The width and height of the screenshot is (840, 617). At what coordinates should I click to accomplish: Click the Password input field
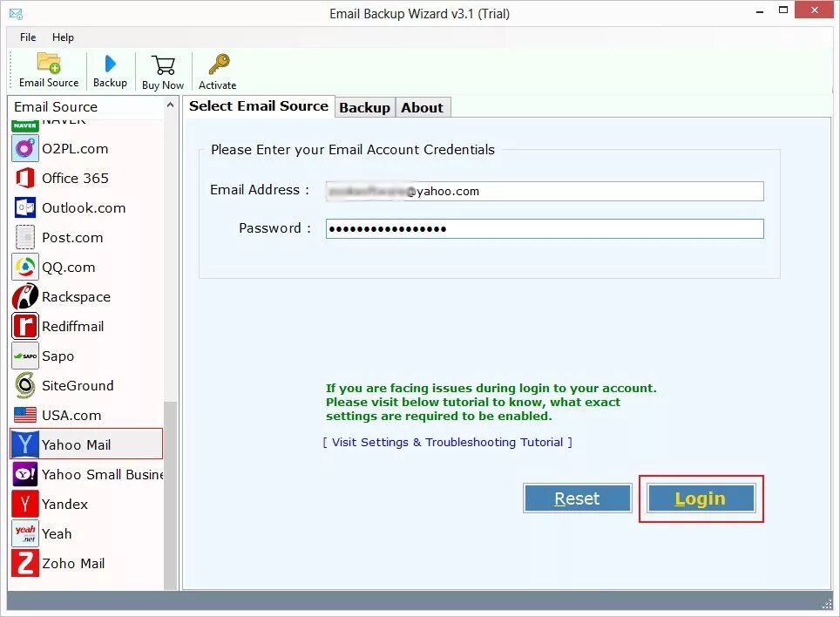[x=545, y=229]
